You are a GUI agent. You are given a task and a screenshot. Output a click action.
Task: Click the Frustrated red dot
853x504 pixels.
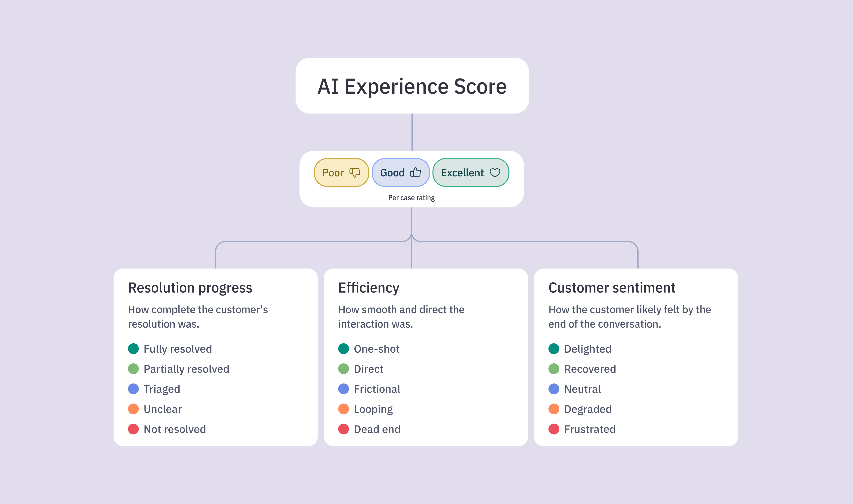pyautogui.click(x=554, y=429)
